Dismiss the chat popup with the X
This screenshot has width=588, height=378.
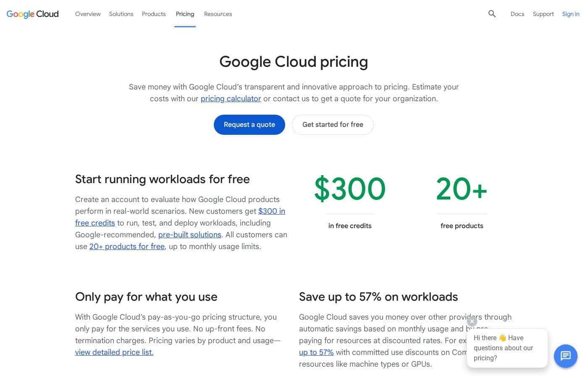[472, 321]
